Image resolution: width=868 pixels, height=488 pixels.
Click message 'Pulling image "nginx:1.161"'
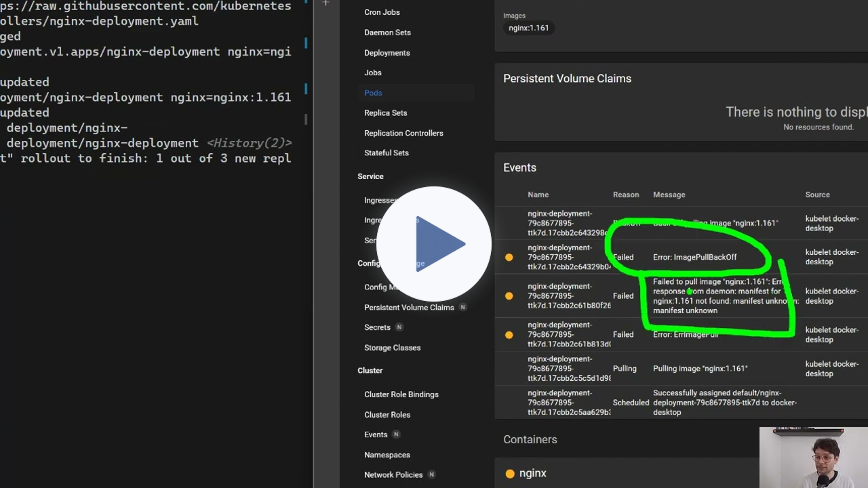[700, 369]
